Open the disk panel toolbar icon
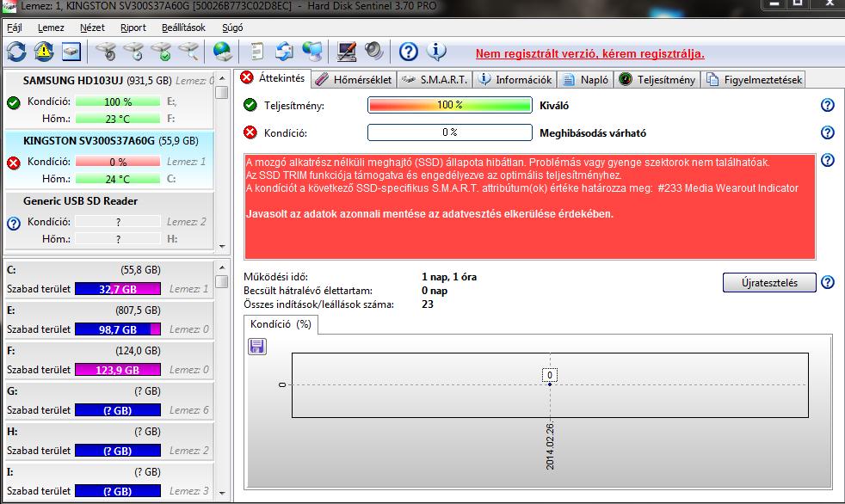845x504 pixels. 71,52
